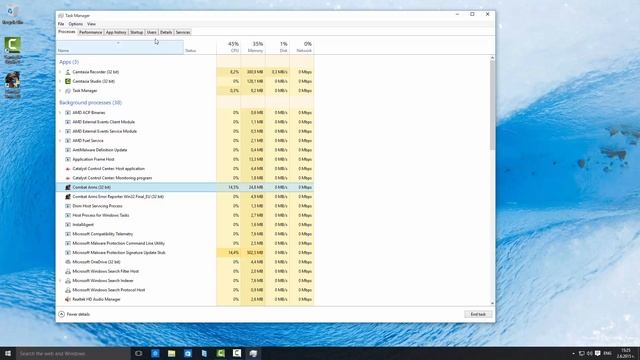The width and height of the screenshot is (640, 360).
Task: Open the File menu
Action: tap(61, 24)
